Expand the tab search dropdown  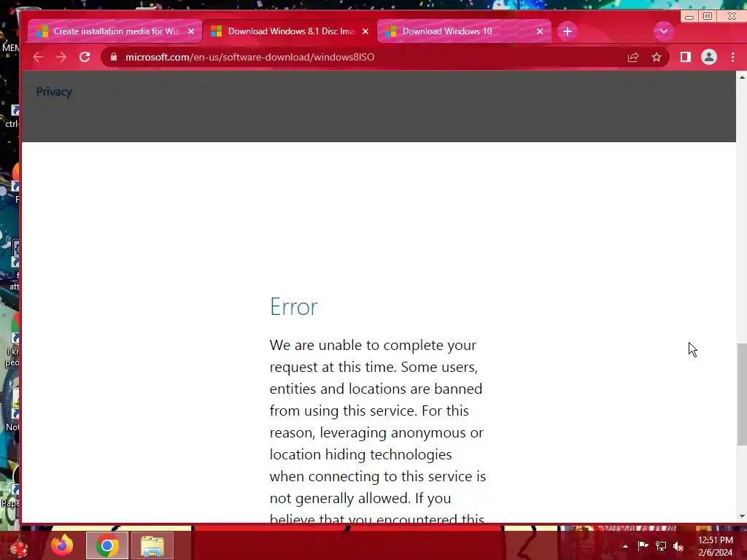(x=664, y=31)
